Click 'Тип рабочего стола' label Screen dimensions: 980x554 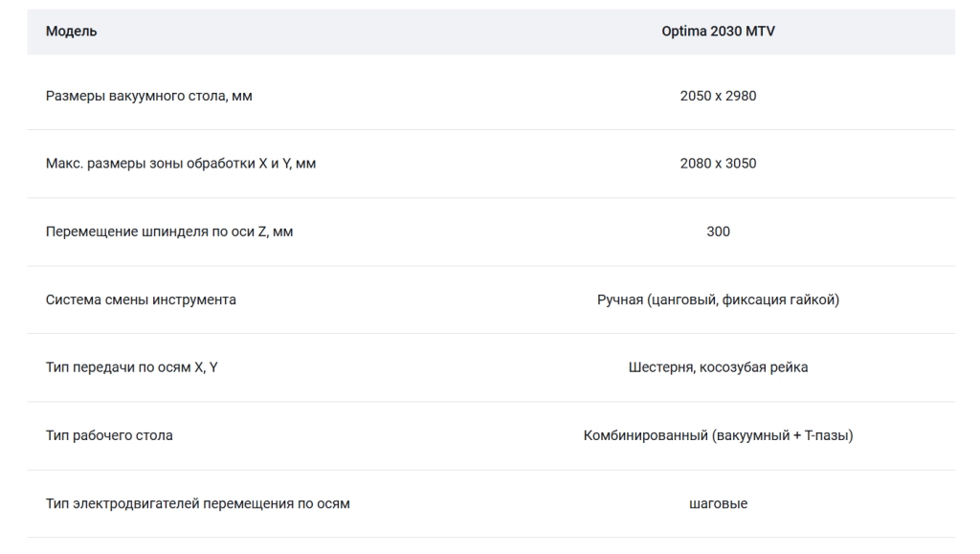tap(109, 435)
